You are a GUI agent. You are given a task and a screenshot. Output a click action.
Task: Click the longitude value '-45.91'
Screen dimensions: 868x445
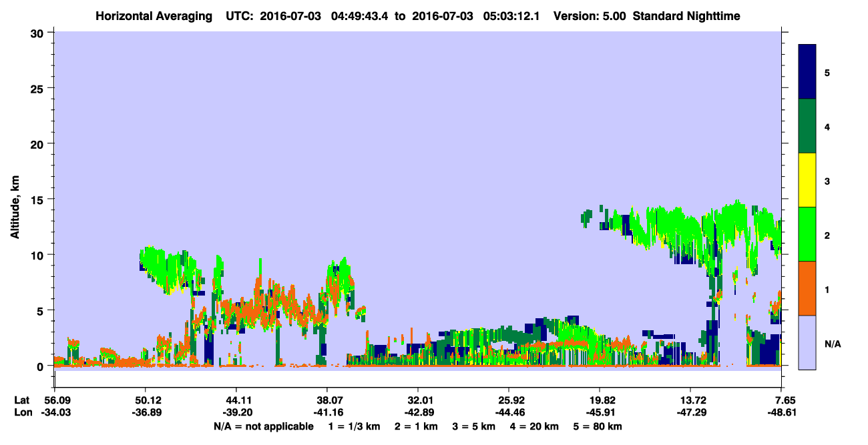pyautogui.click(x=600, y=412)
